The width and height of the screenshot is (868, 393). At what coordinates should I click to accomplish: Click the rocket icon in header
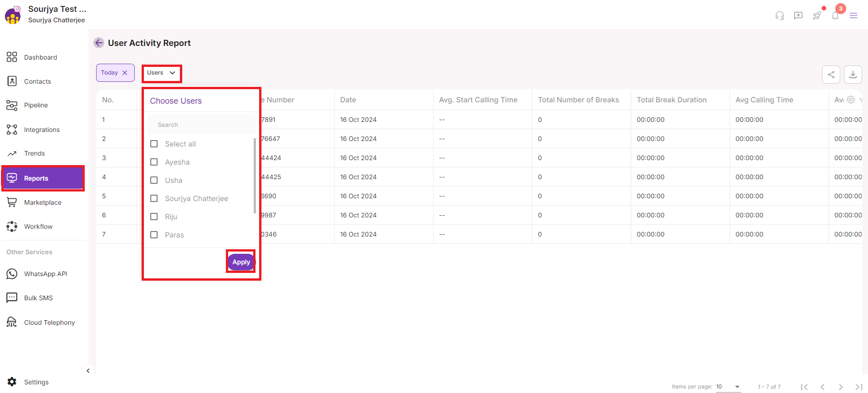tap(817, 16)
